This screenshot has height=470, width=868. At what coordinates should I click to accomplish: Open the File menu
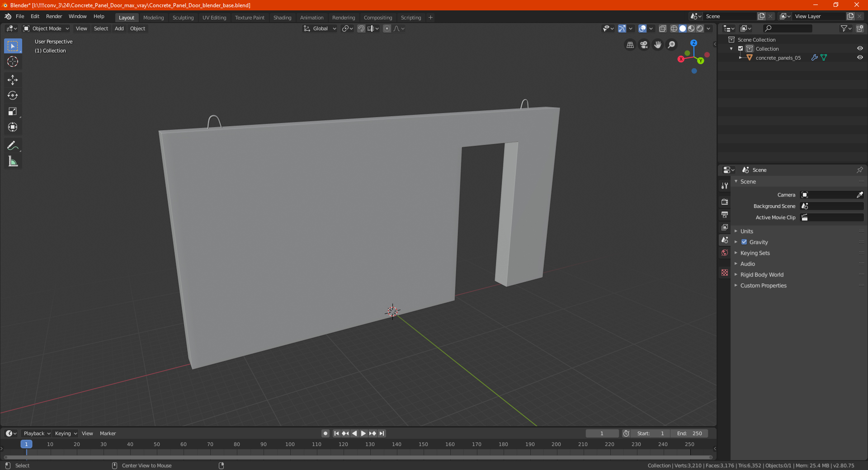20,16
